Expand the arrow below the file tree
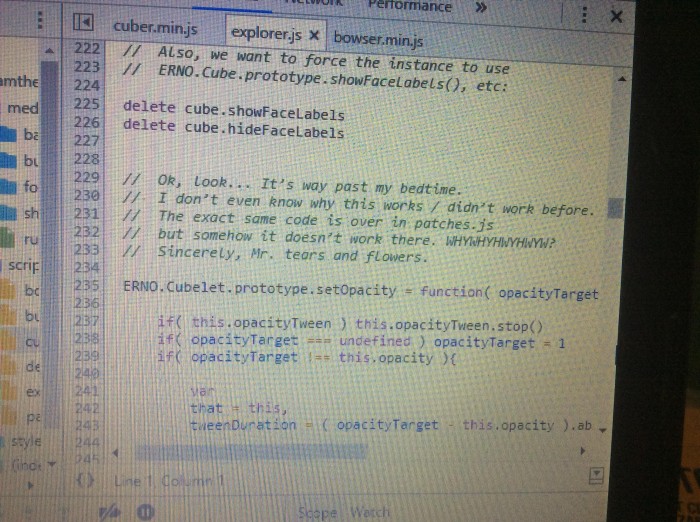This screenshot has height=522, width=700. [x=30, y=485]
